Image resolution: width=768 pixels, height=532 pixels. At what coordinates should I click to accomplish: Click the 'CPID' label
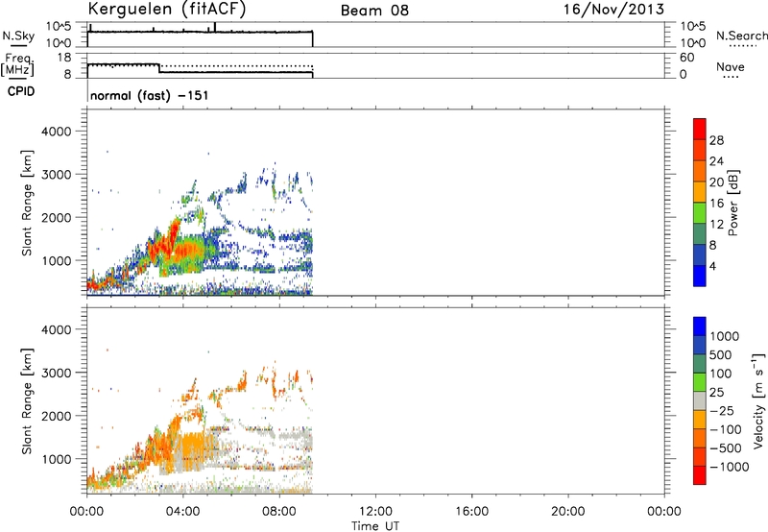point(21,91)
